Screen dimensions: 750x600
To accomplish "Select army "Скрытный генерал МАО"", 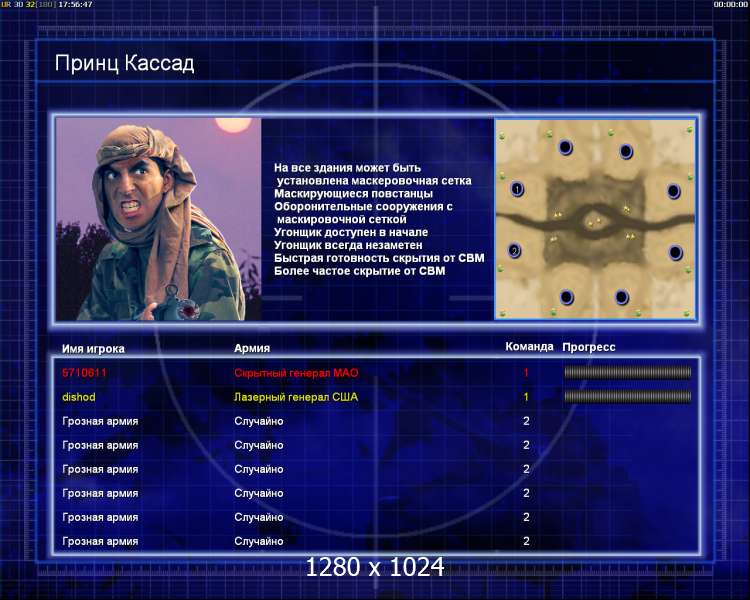I will (x=296, y=373).
